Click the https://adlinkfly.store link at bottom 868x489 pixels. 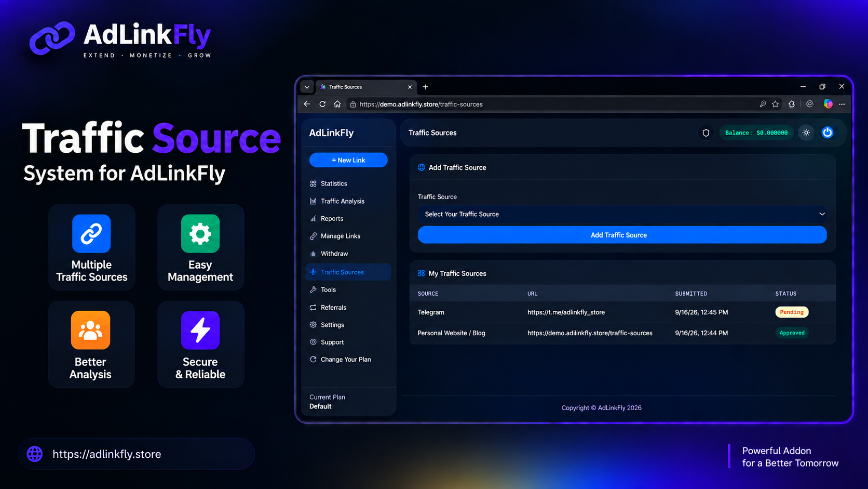tap(107, 454)
